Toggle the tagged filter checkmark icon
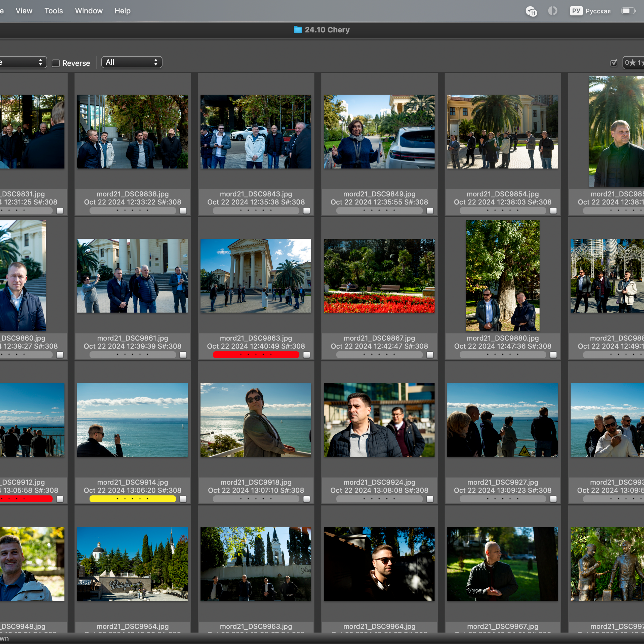 (x=614, y=63)
